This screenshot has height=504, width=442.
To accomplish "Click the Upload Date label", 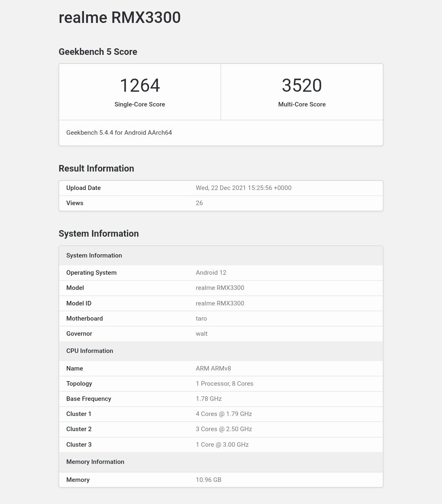I will pos(83,188).
